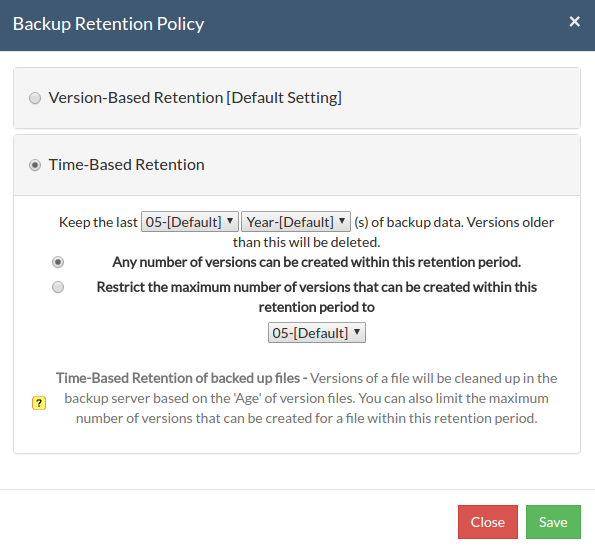Close the dialog using the X icon
This screenshot has height=546, width=595.
[575, 22]
